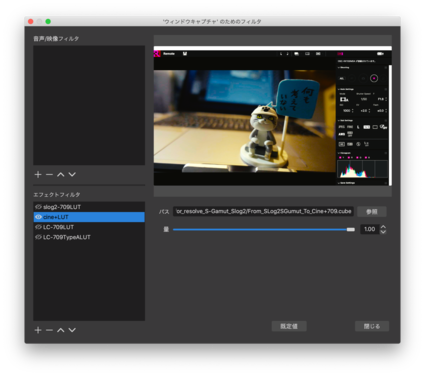Click the amount slider handle
The image size is (425, 376).
[351, 229]
